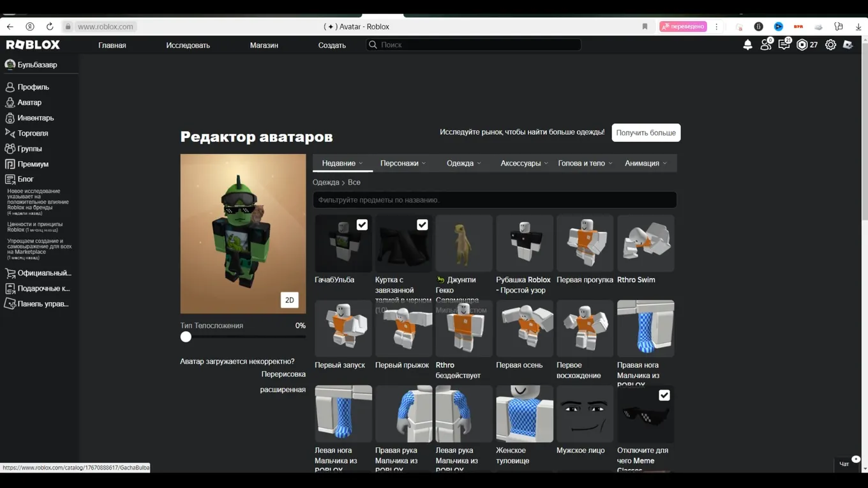The width and height of the screenshot is (868, 488).
Task: Expand the Голова и тело dropdown tab
Action: (x=585, y=163)
